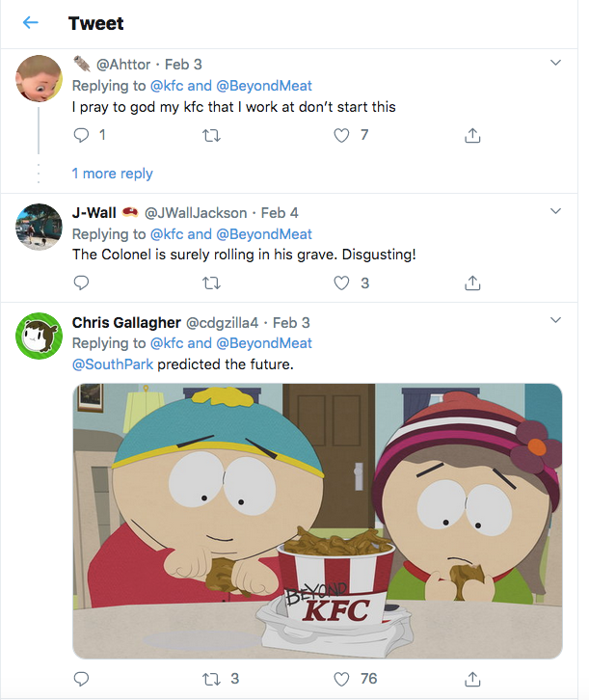Expand the options chevron on J-Wall's tweet
Screen dimensions: 589x700
tap(555, 210)
